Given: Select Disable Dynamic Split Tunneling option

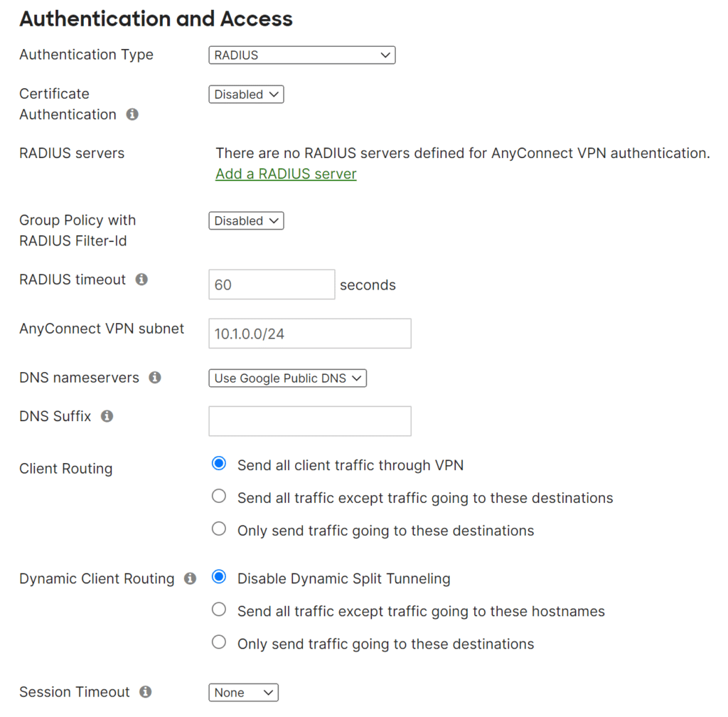Looking at the screenshot, I should 219,578.
